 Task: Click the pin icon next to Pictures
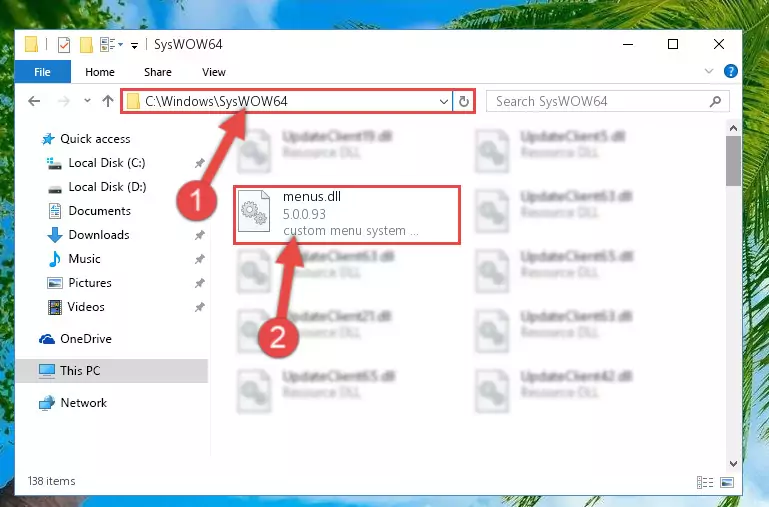tap(200, 283)
